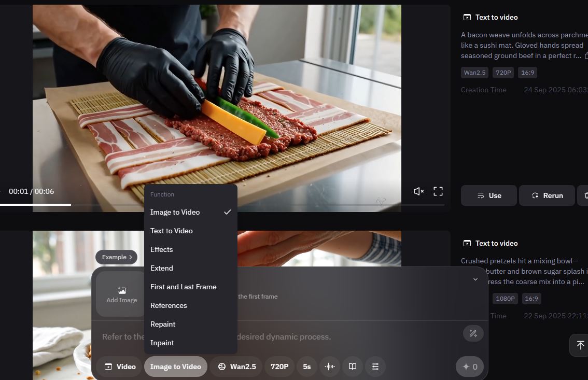Copy the bacon weave prompt text
This screenshot has width=588, height=380.
[586, 55]
